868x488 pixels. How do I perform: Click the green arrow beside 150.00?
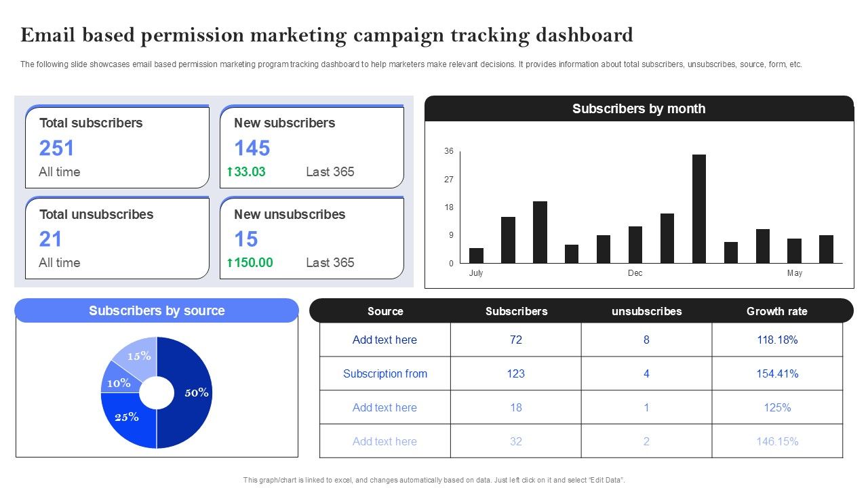pyautogui.click(x=230, y=263)
